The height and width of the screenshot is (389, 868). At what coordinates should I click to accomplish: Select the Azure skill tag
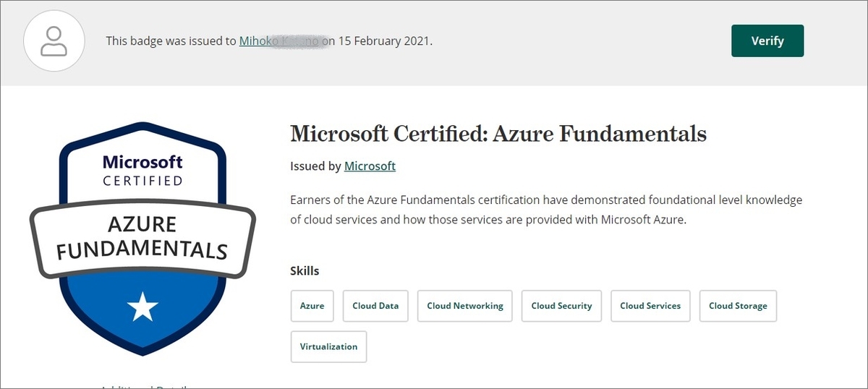tap(312, 306)
